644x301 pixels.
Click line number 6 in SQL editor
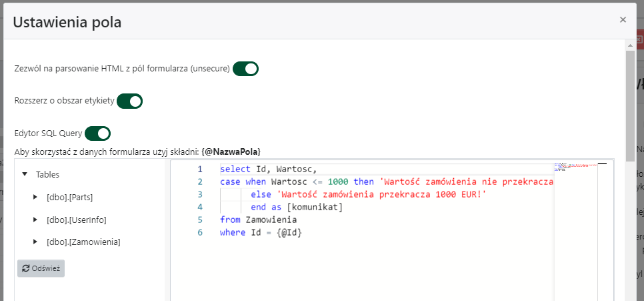pyautogui.click(x=199, y=232)
